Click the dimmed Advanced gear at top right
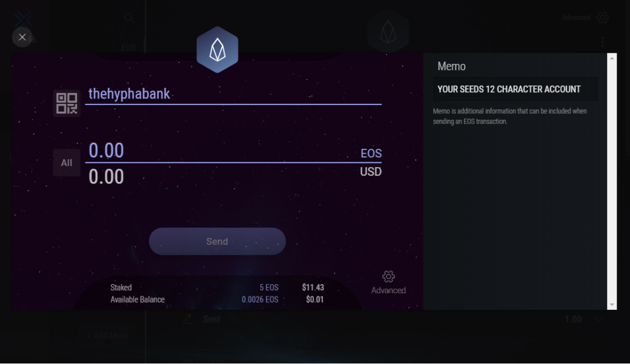Screen dimensions: 630x364 602,18
